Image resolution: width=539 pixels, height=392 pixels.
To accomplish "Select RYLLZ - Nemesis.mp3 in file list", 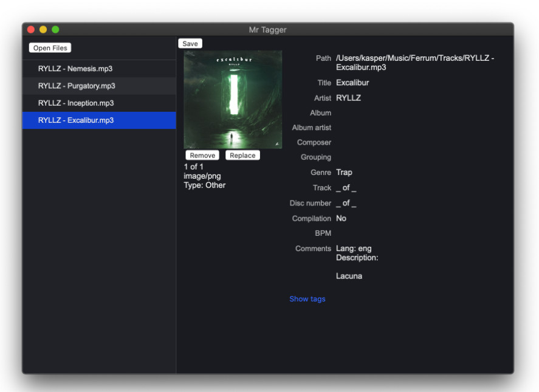I will [75, 69].
